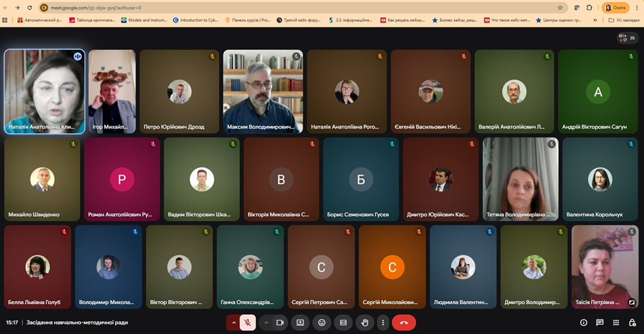This screenshot has height=334, width=644.
Task: Open the Усі закладки folder
Action: [624, 20]
